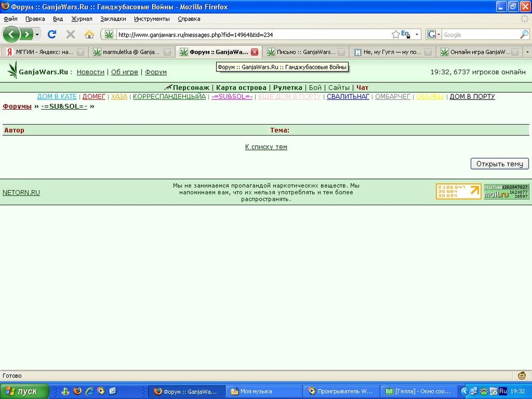
Task: Reload the page with the refresh icon
Action: (x=52, y=34)
